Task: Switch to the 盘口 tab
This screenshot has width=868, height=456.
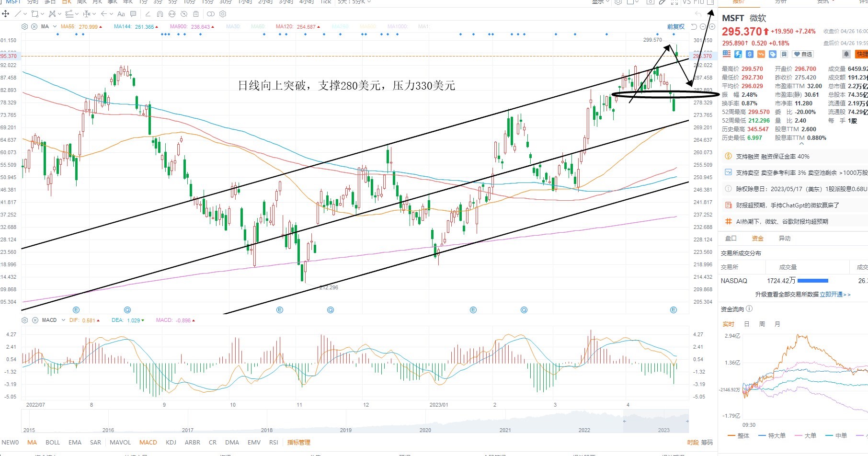Action: (731, 238)
